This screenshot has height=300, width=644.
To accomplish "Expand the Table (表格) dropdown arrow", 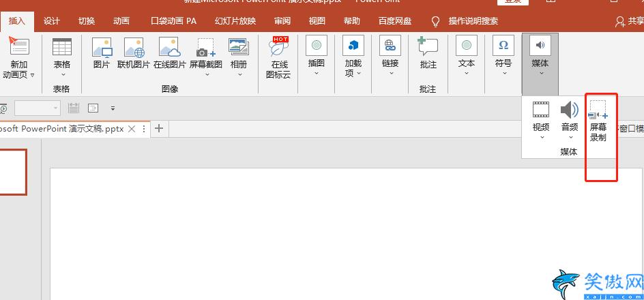I will point(63,75).
